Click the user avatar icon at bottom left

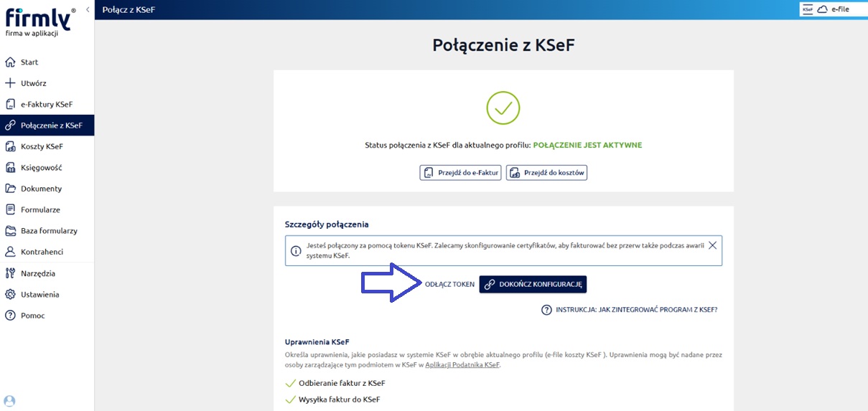[x=9, y=401]
